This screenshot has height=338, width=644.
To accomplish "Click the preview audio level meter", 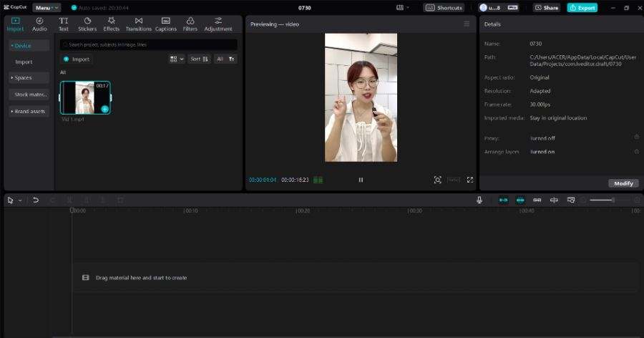I will tap(318, 180).
